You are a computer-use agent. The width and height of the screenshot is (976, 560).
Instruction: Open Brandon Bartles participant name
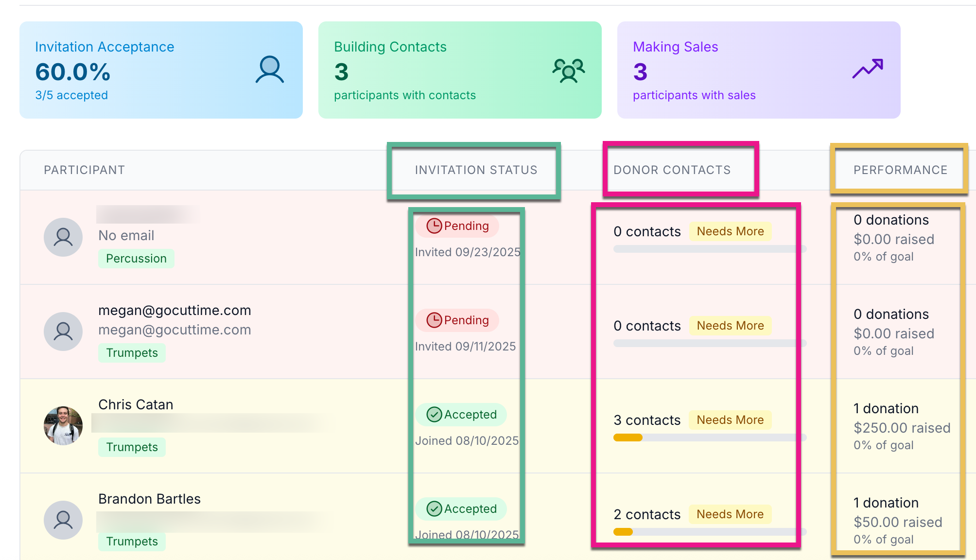(149, 499)
